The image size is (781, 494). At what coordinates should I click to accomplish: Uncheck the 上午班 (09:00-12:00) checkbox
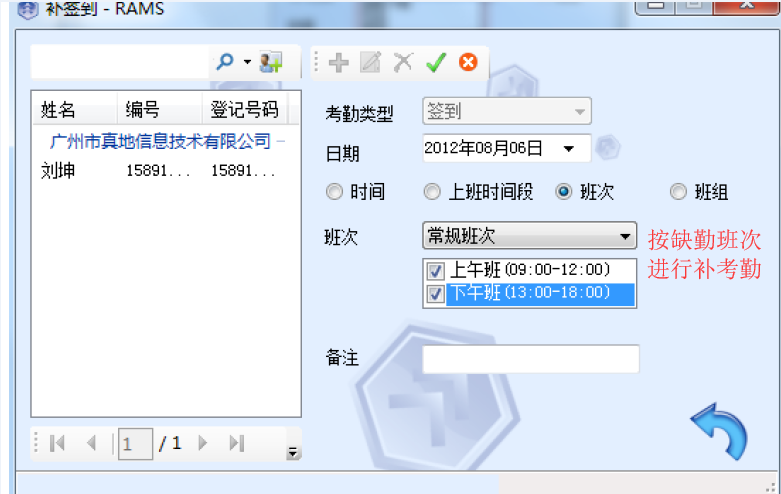[435, 271]
